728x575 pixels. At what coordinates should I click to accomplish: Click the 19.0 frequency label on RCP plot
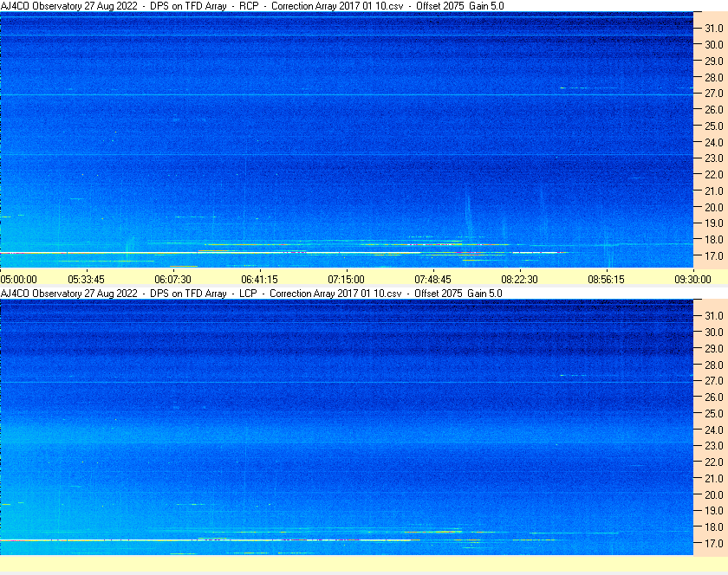[x=714, y=223]
